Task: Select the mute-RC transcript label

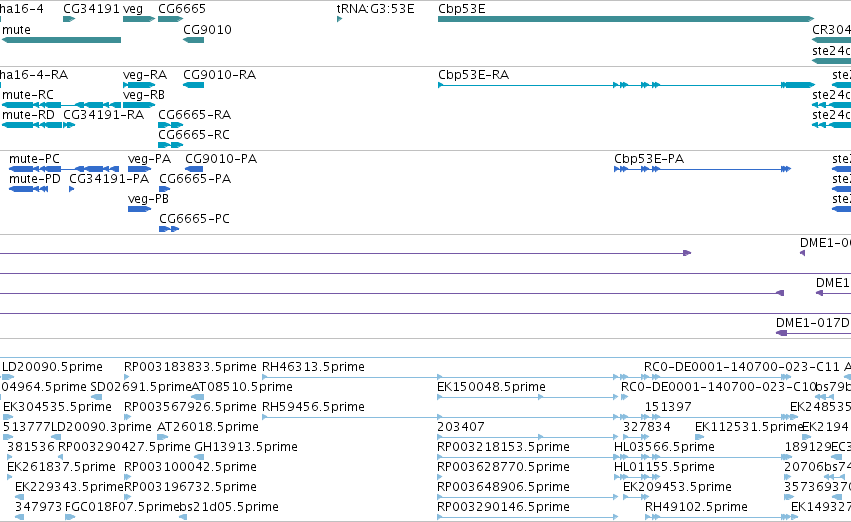Action: click(x=28, y=95)
